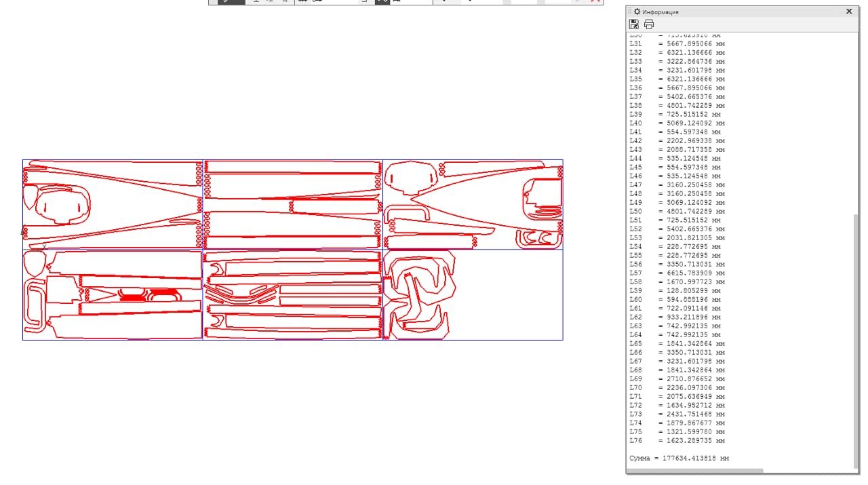Select the bottom-middle sheet with curved parts
The width and height of the screenshot is (868, 485).
point(292,294)
